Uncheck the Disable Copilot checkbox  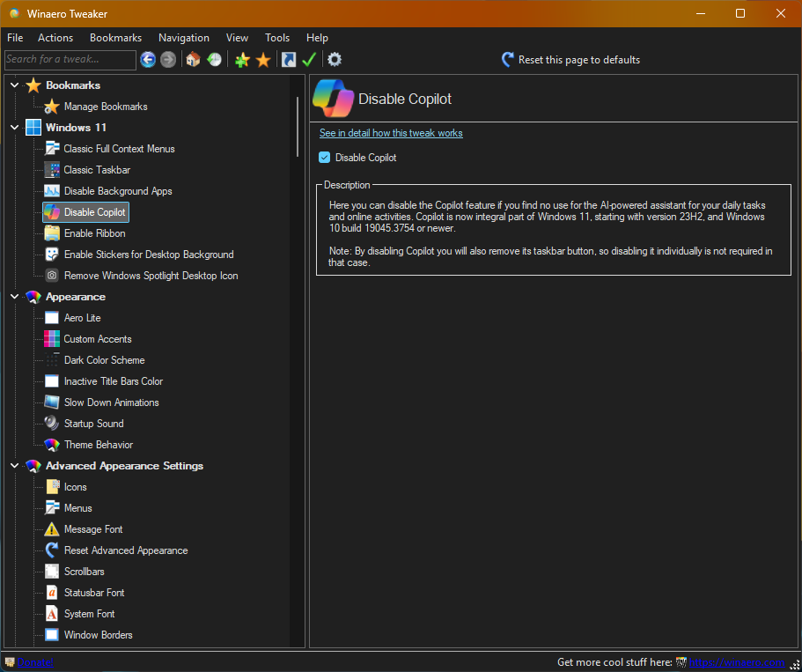[x=324, y=158]
